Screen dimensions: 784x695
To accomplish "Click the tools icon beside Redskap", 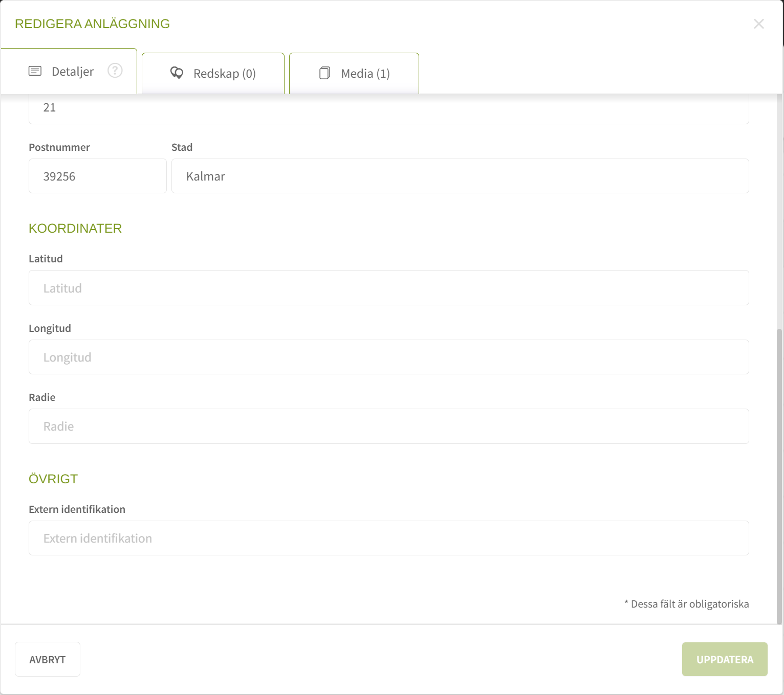I will pyautogui.click(x=177, y=73).
